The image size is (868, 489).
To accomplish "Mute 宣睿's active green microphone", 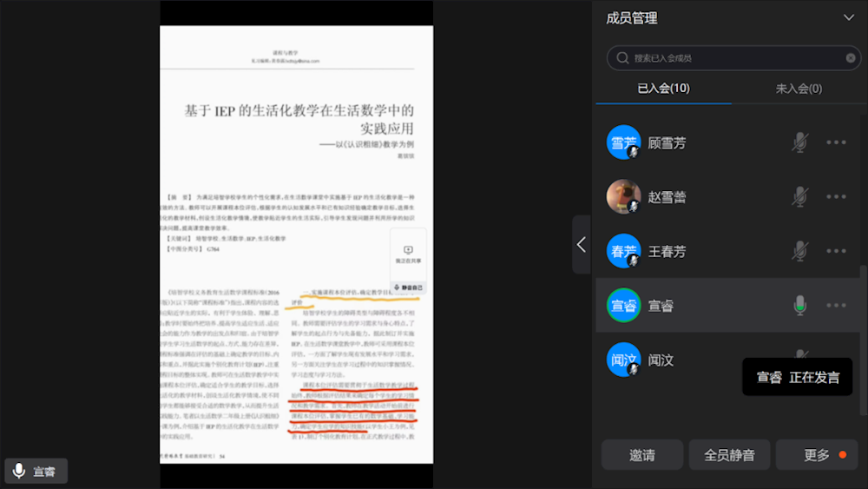I will pos(799,305).
